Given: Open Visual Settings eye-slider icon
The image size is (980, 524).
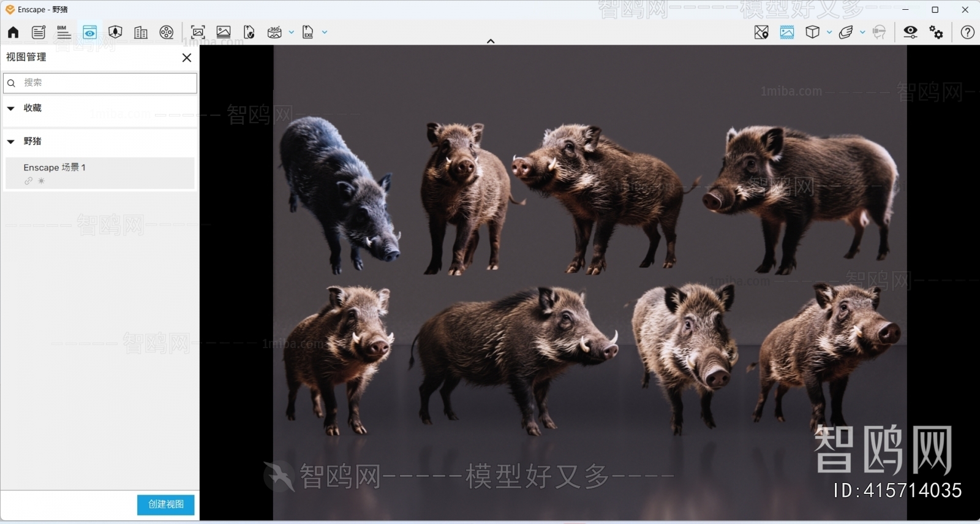Looking at the screenshot, I should [911, 32].
